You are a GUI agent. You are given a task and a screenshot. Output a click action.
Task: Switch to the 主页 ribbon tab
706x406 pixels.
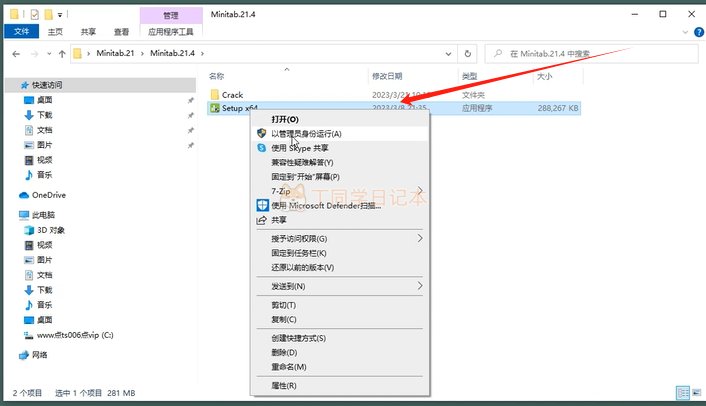55,32
